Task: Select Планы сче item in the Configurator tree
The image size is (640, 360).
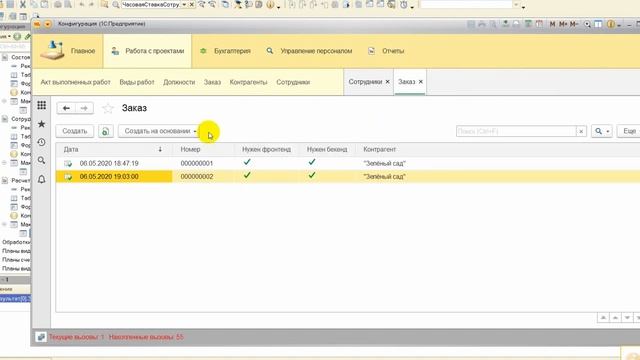Action: (16, 260)
